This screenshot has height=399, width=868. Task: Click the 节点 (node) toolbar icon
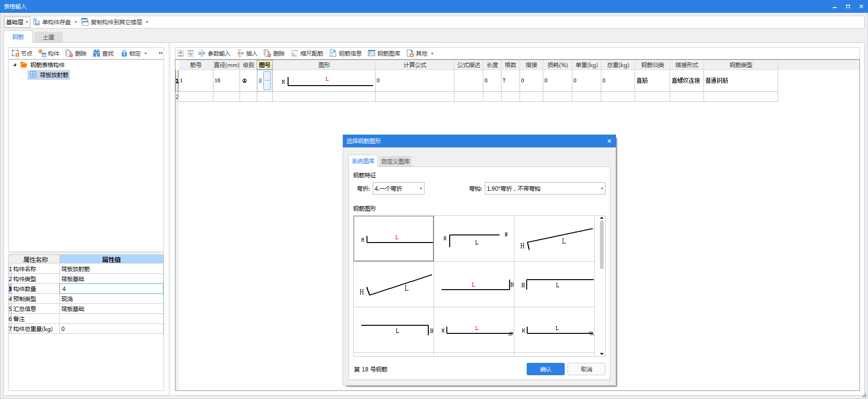[16, 53]
